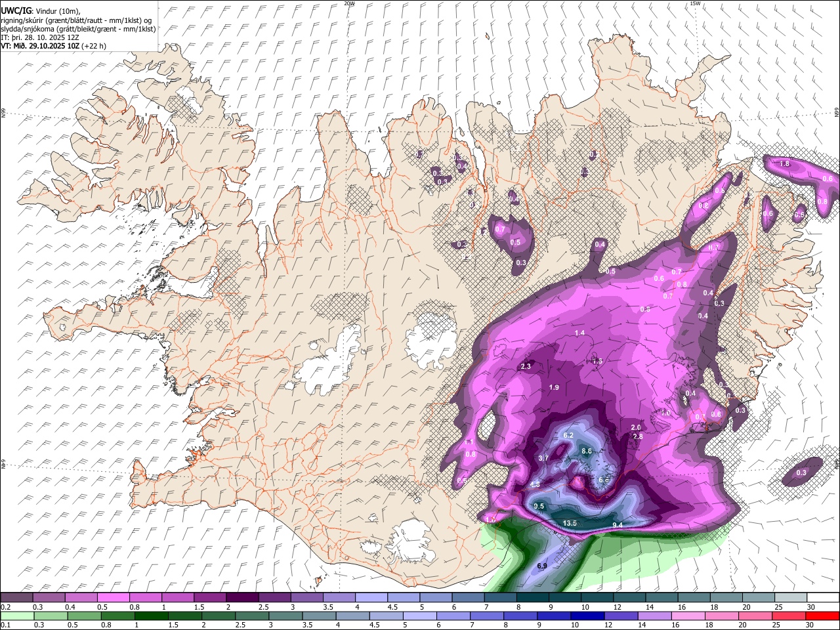The width and height of the screenshot is (840, 630).
Task: Click the "6.2" snowfall value on the map
Action: point(568,436)
